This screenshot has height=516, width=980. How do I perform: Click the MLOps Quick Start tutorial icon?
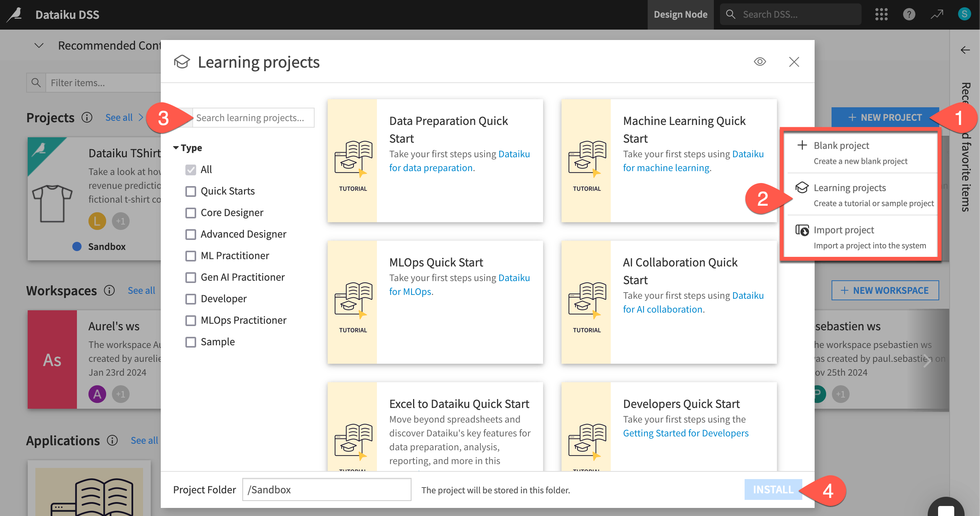[x=353, y=301]
